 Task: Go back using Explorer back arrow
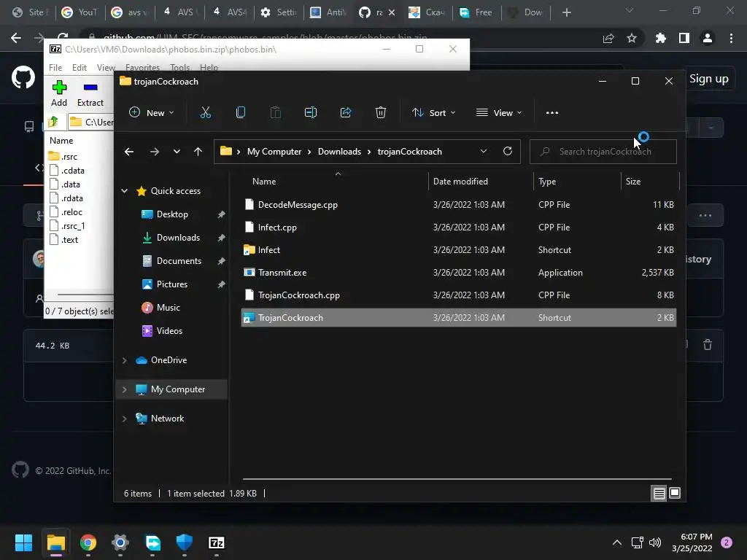click(x=128, y=152)
